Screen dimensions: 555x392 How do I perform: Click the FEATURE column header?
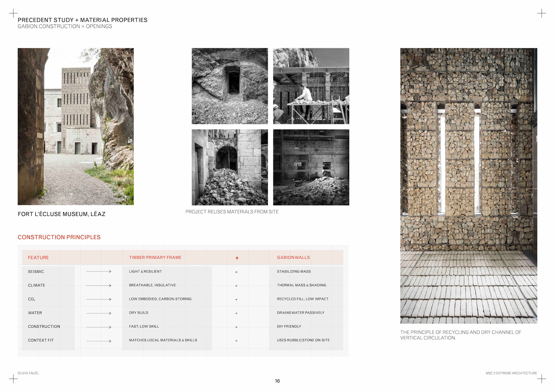tap(38, 258)
